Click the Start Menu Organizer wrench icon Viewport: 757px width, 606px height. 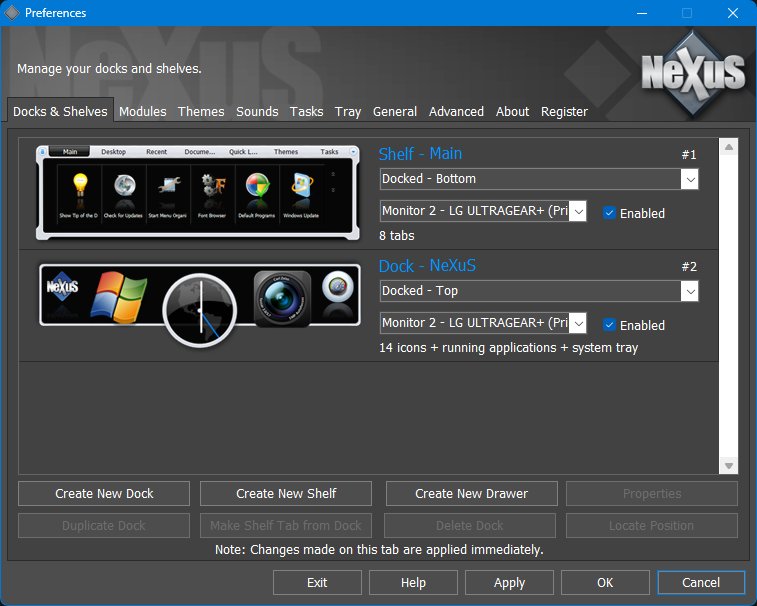click(x=168, y=185)
